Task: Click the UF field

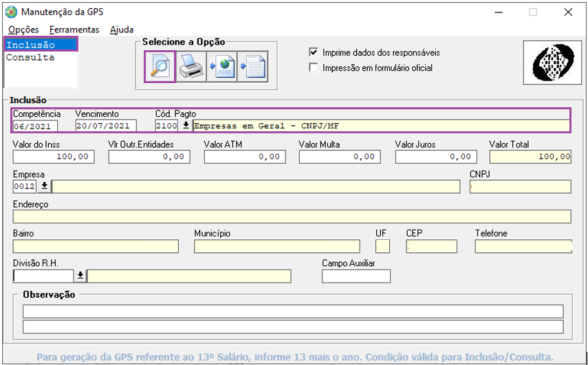Action: 382,247
